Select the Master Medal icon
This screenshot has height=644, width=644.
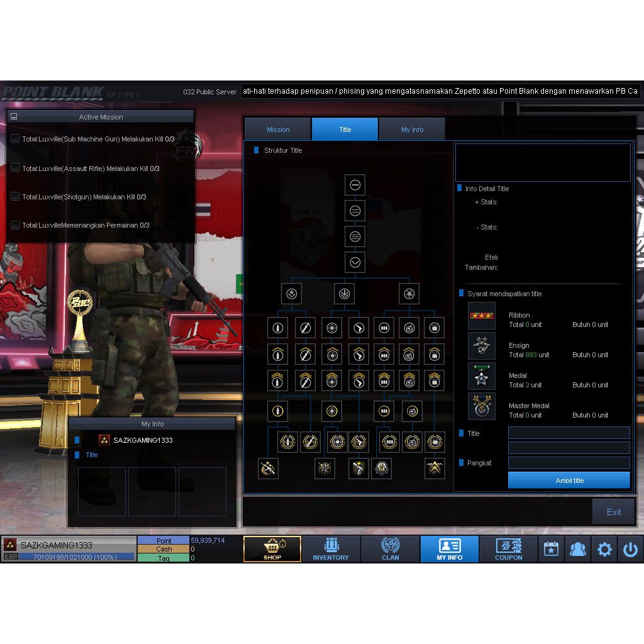(x=482, y=406)
